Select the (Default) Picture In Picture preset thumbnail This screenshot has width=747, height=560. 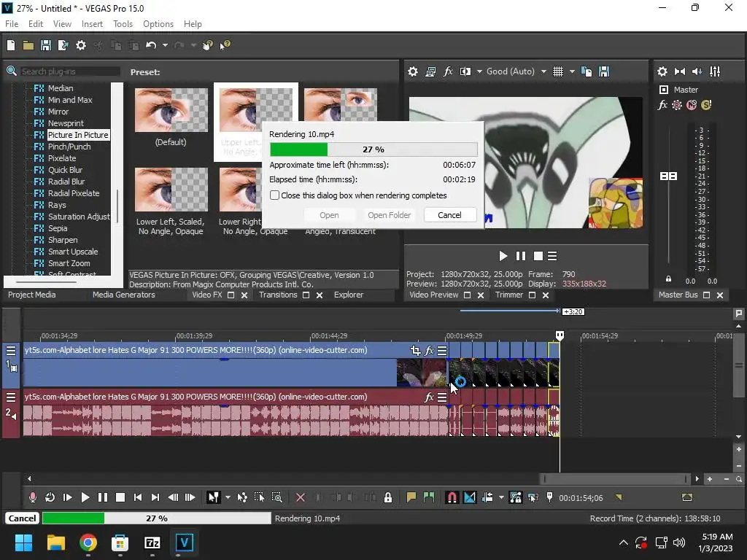click(x=171, y=110)
